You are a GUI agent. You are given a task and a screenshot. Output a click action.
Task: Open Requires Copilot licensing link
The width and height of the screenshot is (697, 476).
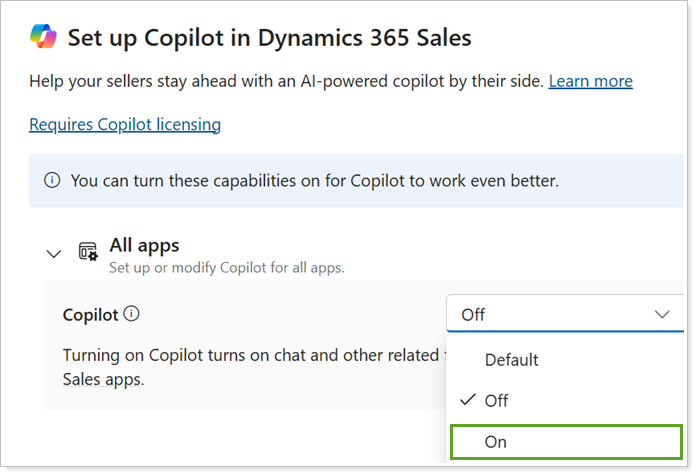pyautogui.click(x=125, y=124)
